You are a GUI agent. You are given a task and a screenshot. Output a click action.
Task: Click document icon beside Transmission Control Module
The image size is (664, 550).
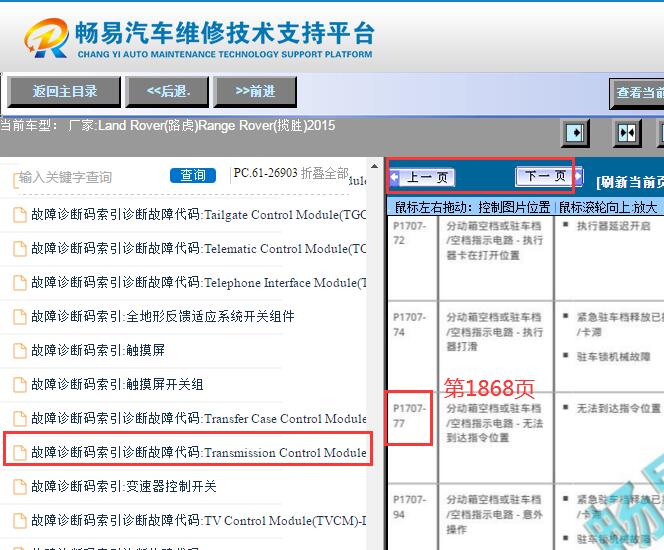pos(19,453)
